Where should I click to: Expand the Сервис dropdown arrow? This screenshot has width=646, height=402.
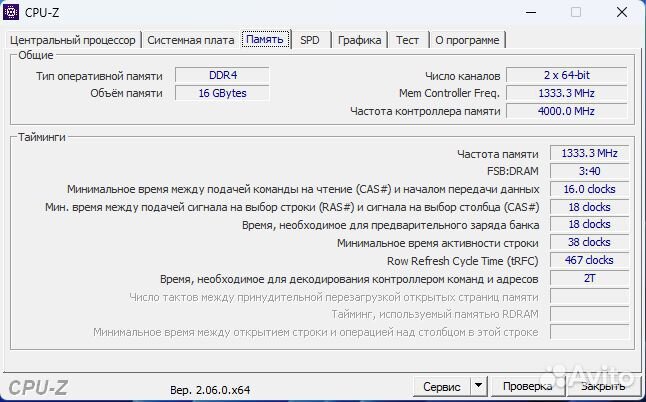point(478,387)
